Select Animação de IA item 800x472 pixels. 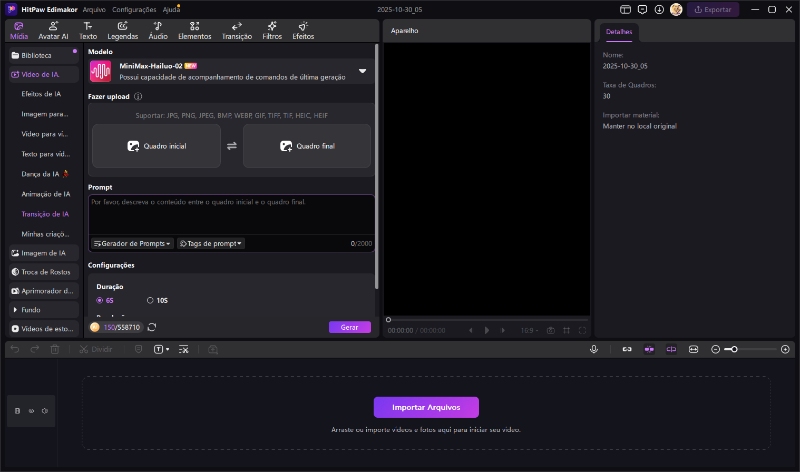tap(45, 194)
